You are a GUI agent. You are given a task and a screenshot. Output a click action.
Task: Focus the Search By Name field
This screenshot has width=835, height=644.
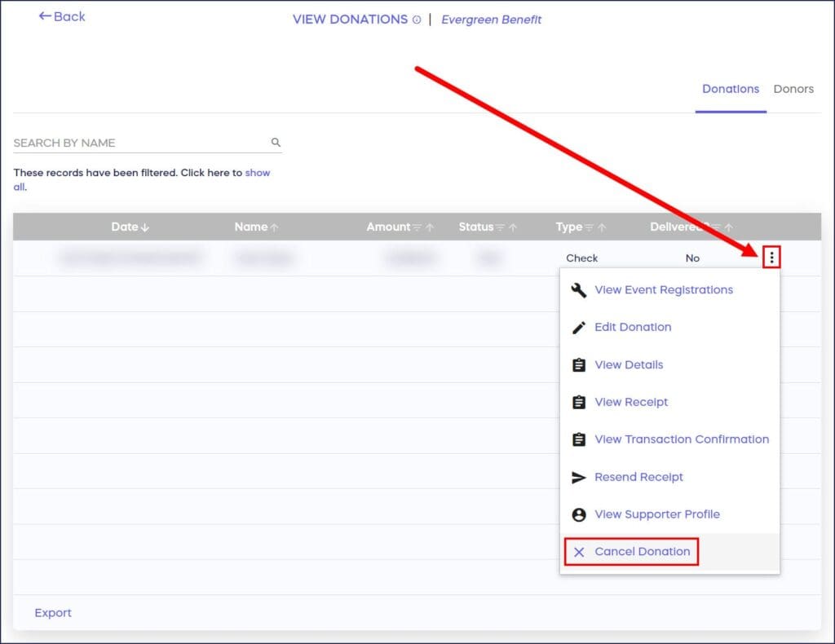pos(139,143)
